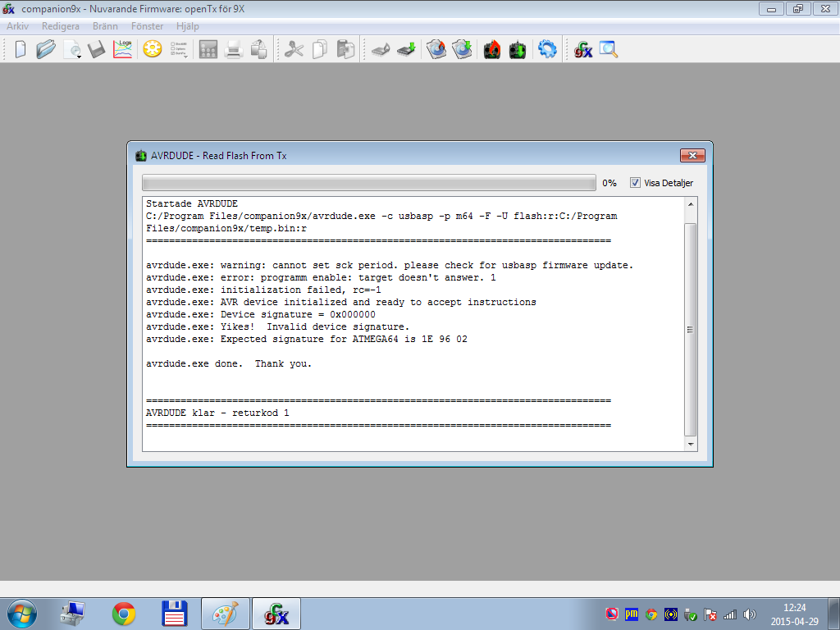Click the transmitter with flame icon
Image resolution: width=840 pixels, height=630 pixels.
(491, 49)
